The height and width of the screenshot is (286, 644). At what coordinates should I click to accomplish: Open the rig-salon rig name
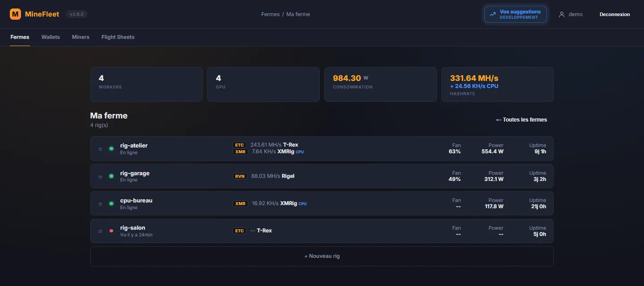click(x=133, y=228)
